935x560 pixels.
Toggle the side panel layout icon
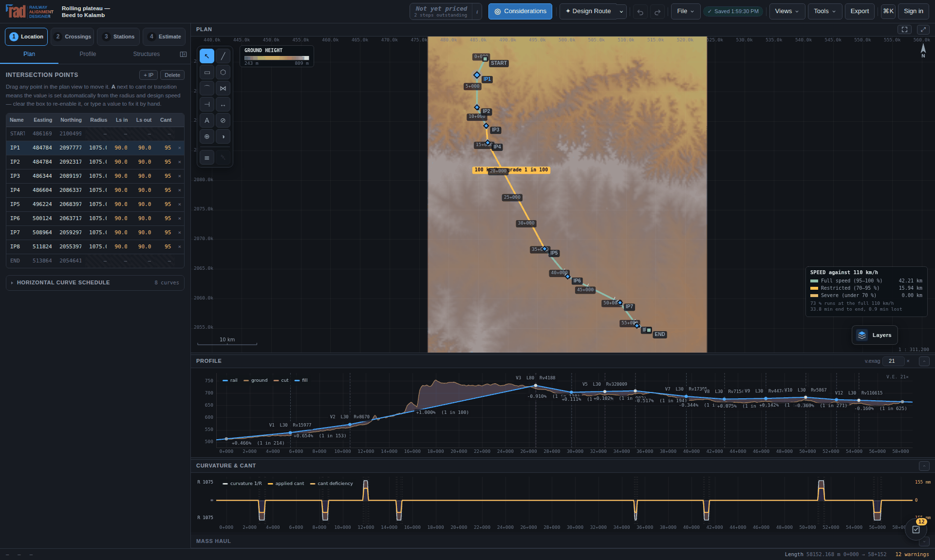click(x=183, y=54)
